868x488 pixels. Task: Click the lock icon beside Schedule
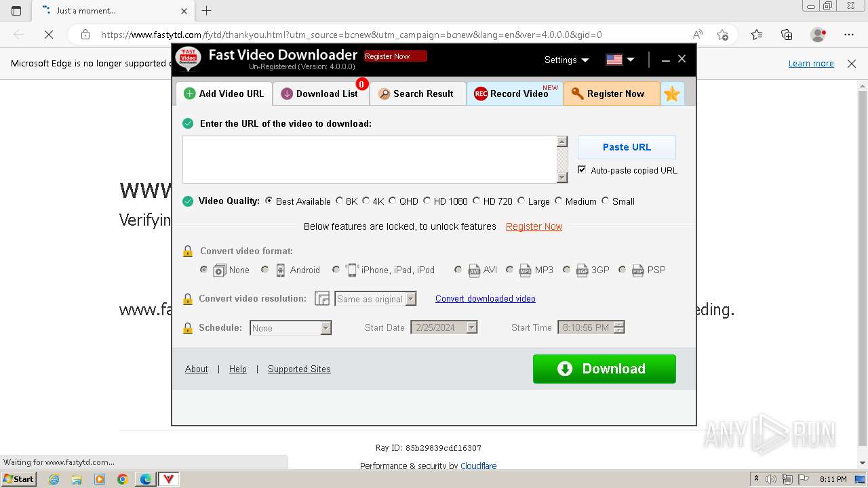coord(188,328)
